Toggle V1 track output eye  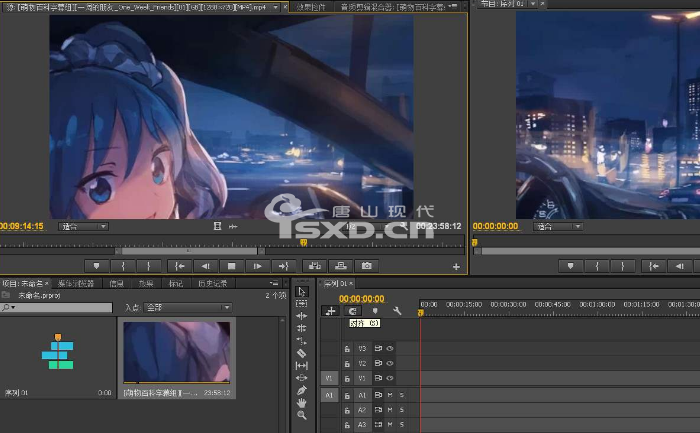click(390, 378)
